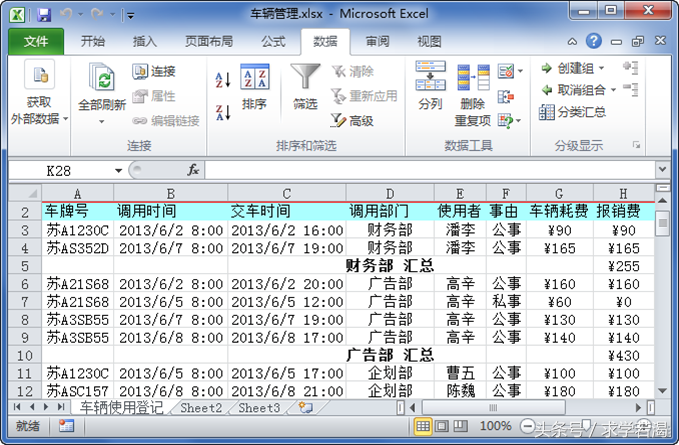Image resolution: width=679 pixels, height=445 pixels.
Task: Open the data validation dropdown arrow
Action: point(521,71)
